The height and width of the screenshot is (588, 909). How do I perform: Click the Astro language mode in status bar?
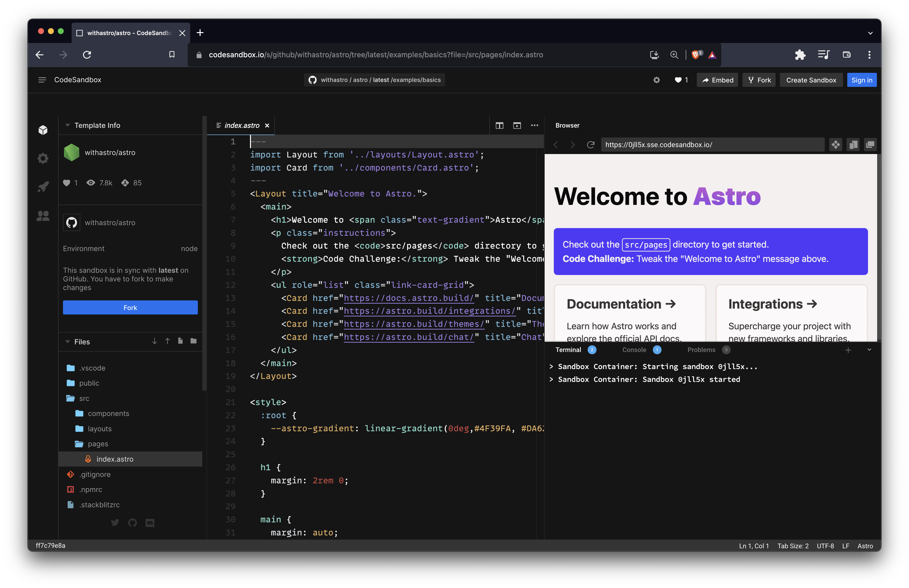pyautogui.click(x=865, y=546)
